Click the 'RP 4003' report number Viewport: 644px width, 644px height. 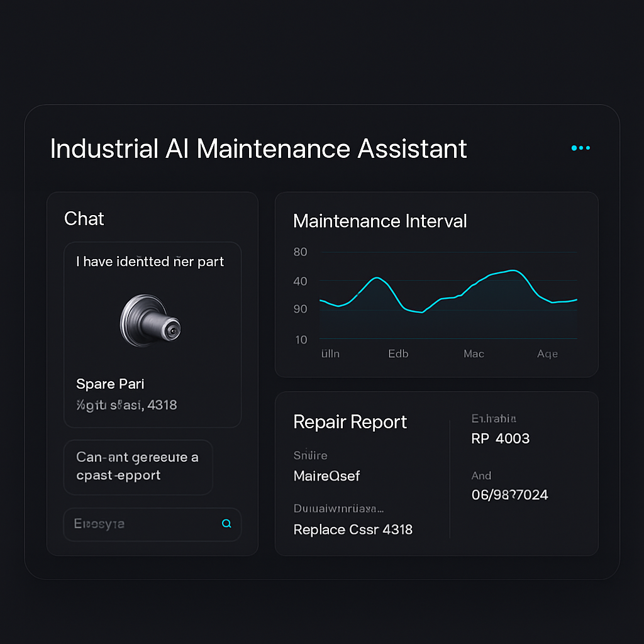(500, 438)
